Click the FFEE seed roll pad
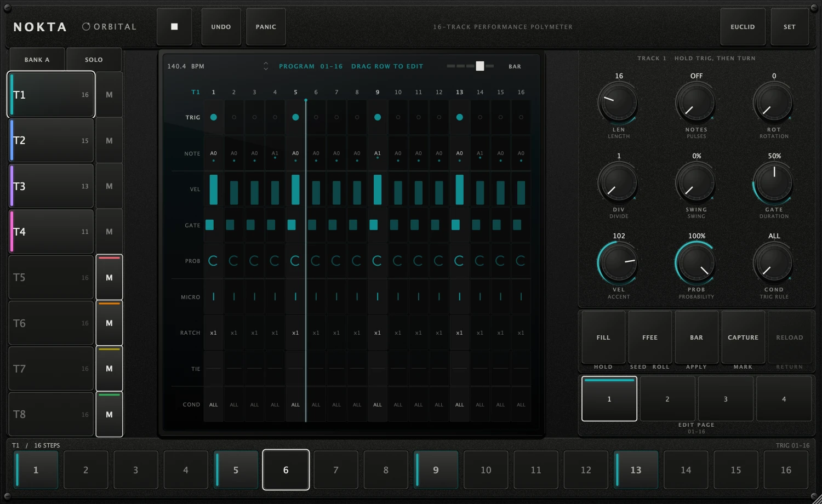 click(650, 337)
